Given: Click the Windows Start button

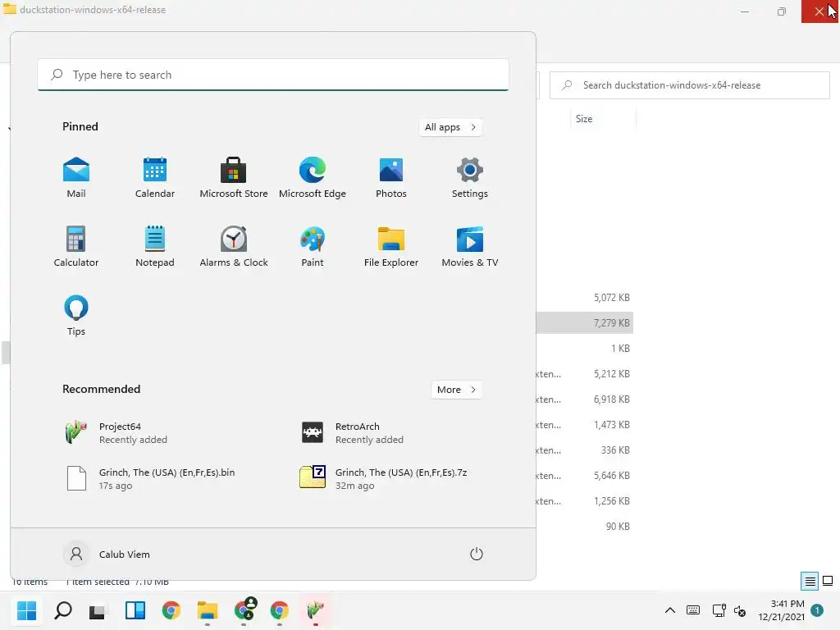Looking at the screenshot, I should [x=26, y=610].
